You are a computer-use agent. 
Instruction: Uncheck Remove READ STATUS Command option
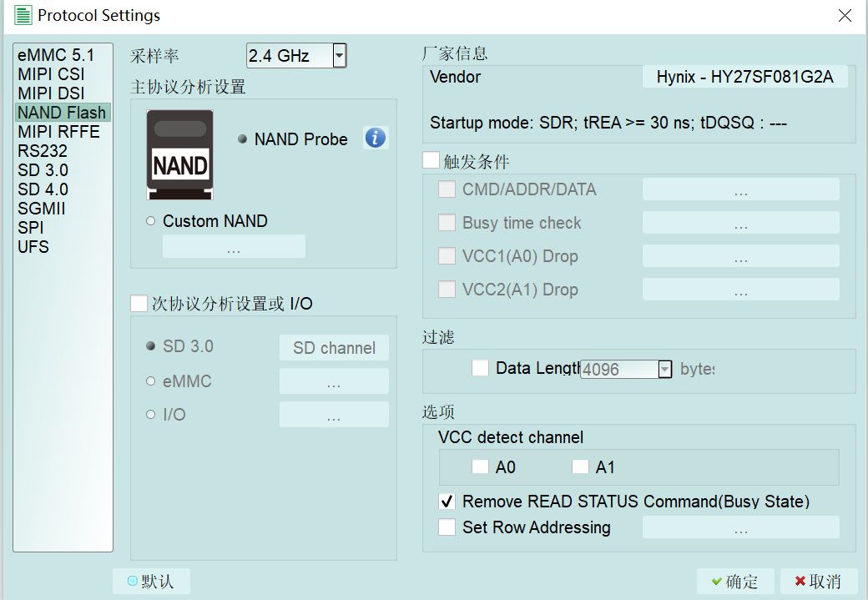447,502
